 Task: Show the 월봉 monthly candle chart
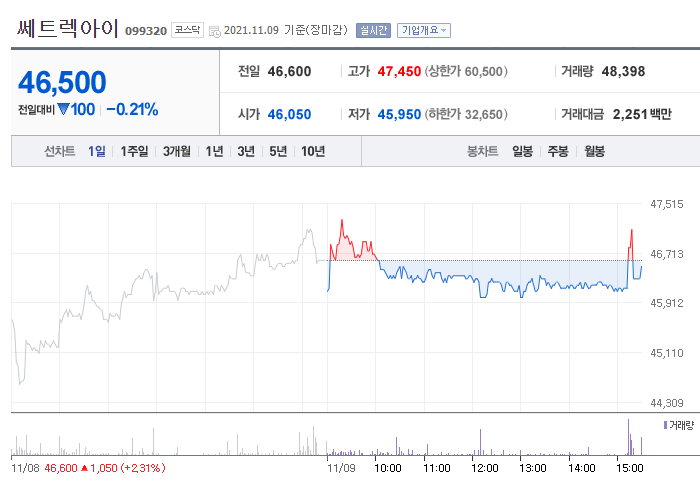coord(594,151)
